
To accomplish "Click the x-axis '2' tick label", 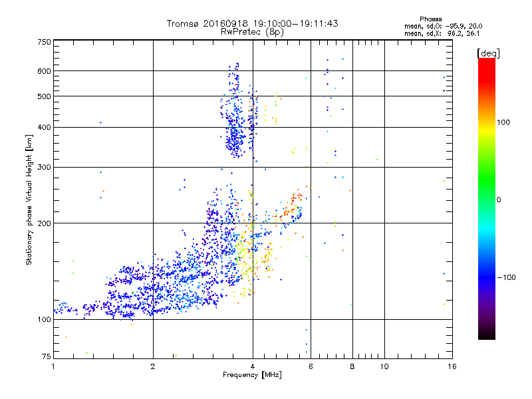I will point(153,366).
